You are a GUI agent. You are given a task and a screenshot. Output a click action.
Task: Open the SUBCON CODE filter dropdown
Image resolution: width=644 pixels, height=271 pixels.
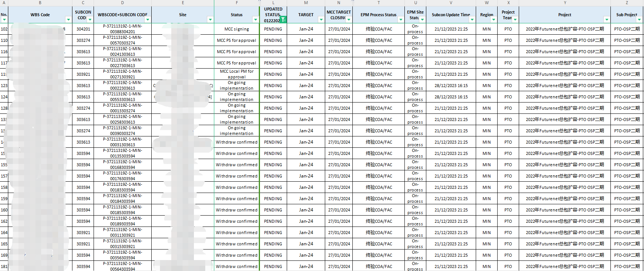pos(90,20)
